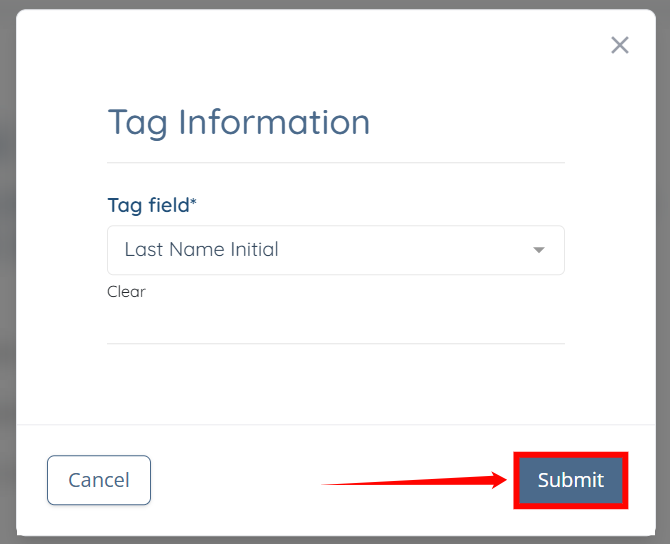Click the caret icon beside Last Name Initial
This screenshot has height=544, width=670.
point(539,250)
